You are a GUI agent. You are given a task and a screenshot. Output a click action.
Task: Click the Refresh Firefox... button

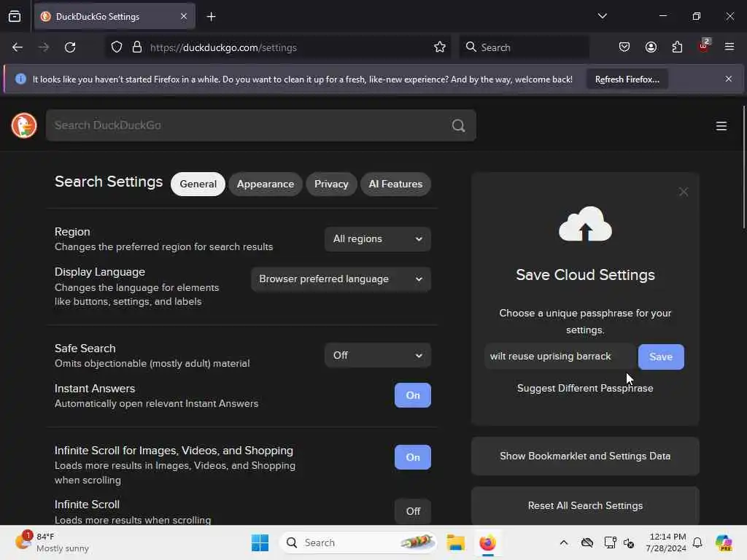tap(627, 79)
